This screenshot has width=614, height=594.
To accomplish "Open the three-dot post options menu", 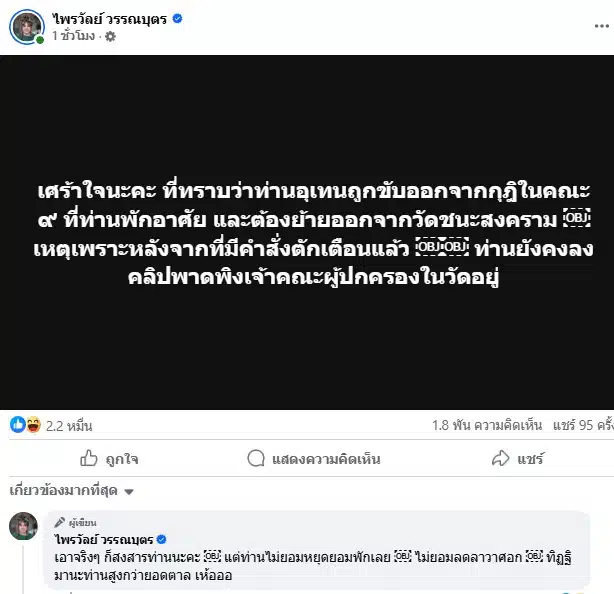I will 601,26.
